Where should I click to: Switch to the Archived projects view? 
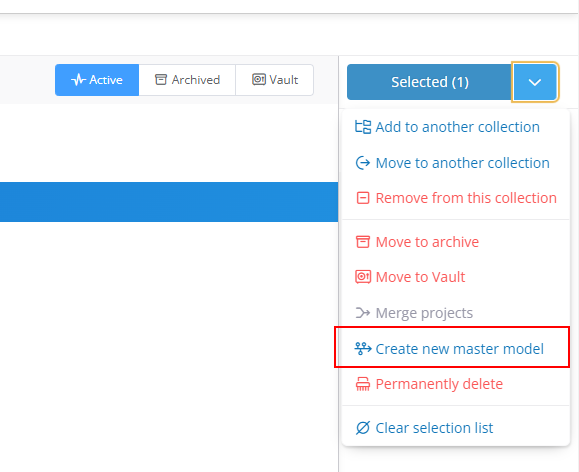[x=187, y=80]
